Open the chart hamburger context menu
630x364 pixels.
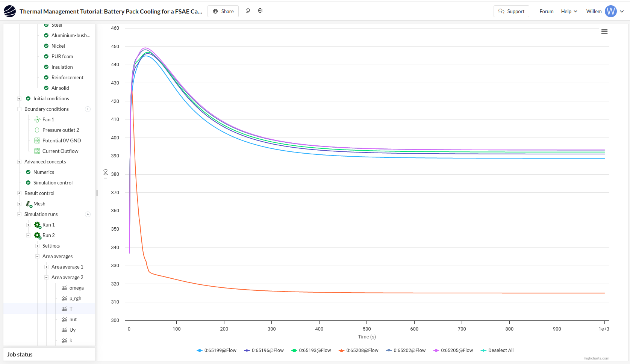(604, 32)
